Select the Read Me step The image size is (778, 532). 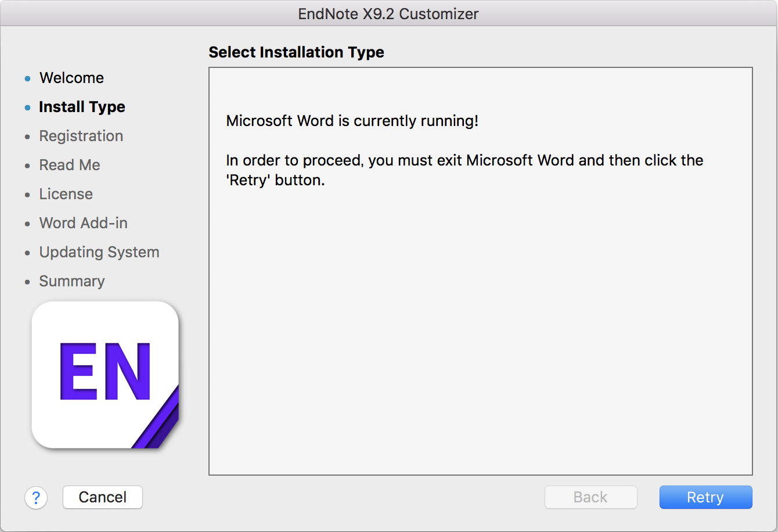pos(70,165)
